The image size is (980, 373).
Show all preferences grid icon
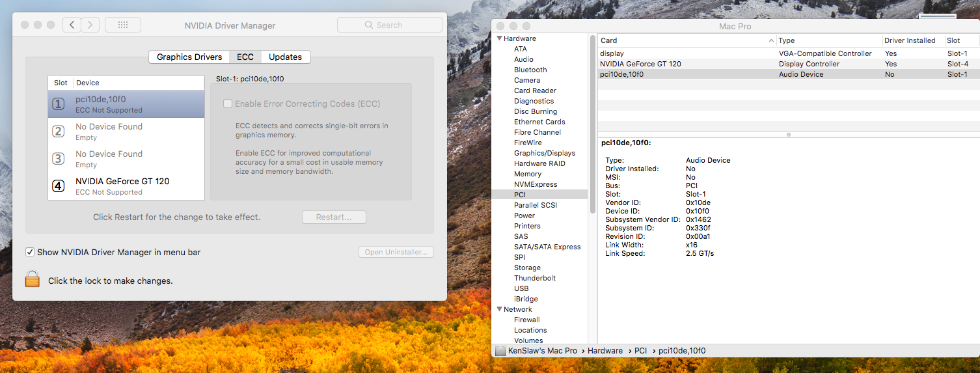[x=122, y=25]
